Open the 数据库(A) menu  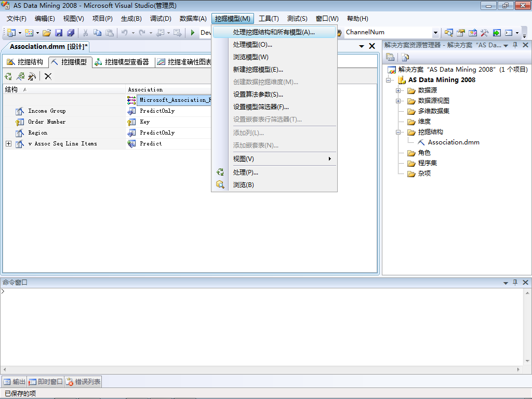point(193,19)
